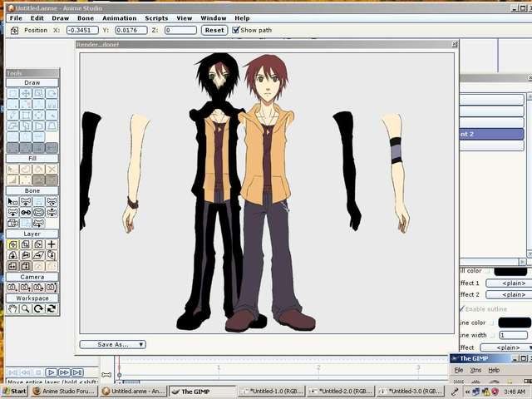Viewport: 532px width, 399px height.
Task: Click the Windows Start button
Action: point(14,391)
